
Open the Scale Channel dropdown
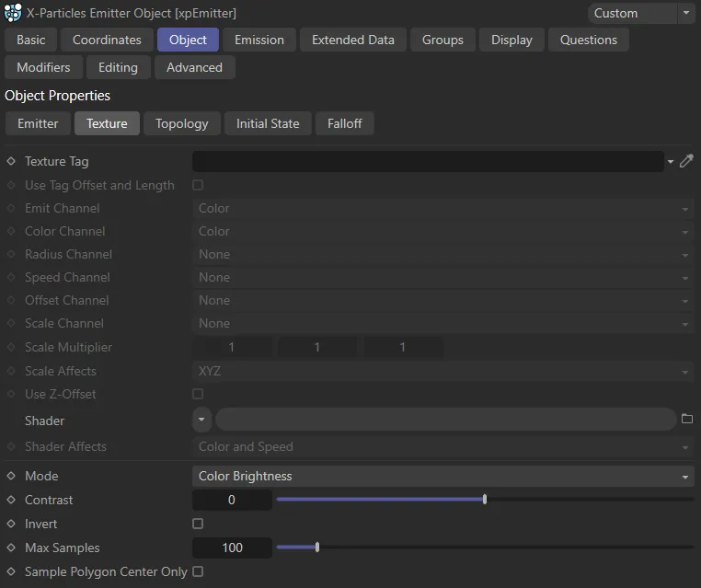(x=443, y=323)
